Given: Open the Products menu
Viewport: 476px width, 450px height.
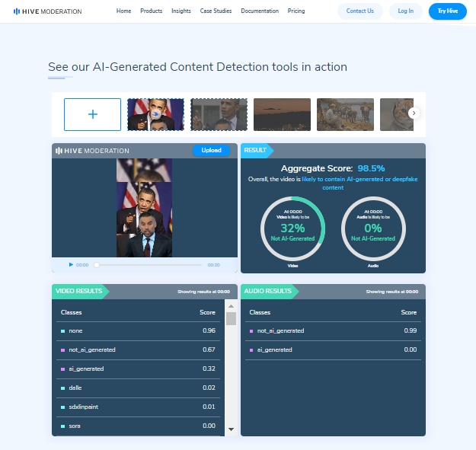Looking at the screenshot, I should (152, 11).
